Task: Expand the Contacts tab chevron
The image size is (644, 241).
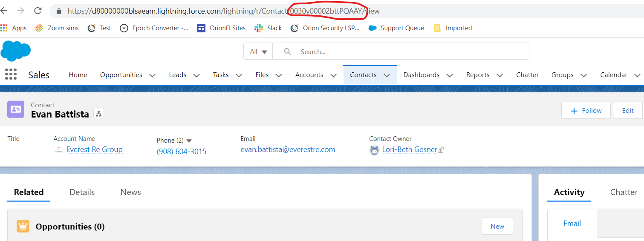Action: point(387,75)
